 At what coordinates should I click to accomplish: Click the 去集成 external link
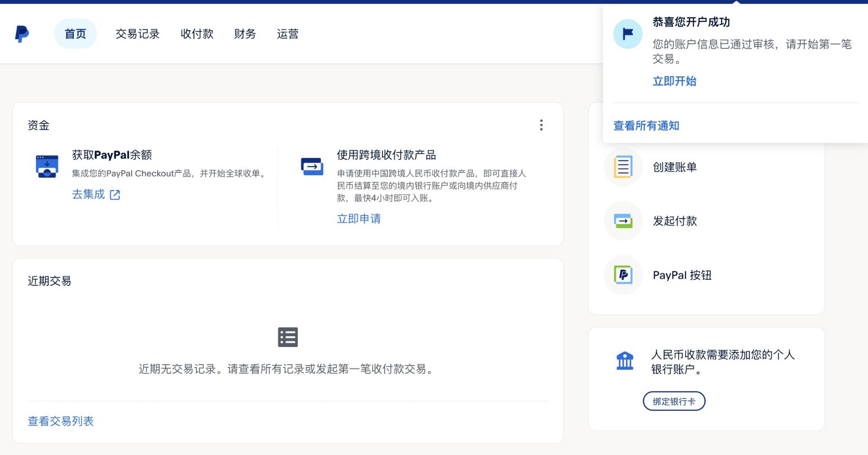coord(96,194)
